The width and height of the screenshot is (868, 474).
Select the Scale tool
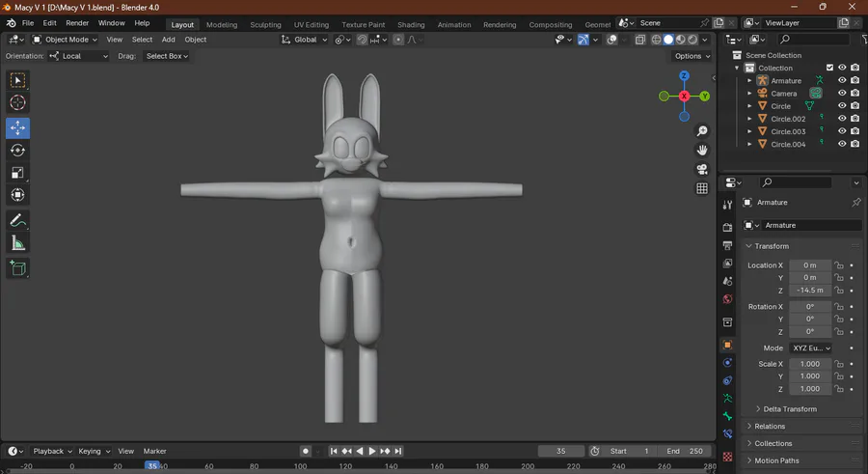[17, 173]
